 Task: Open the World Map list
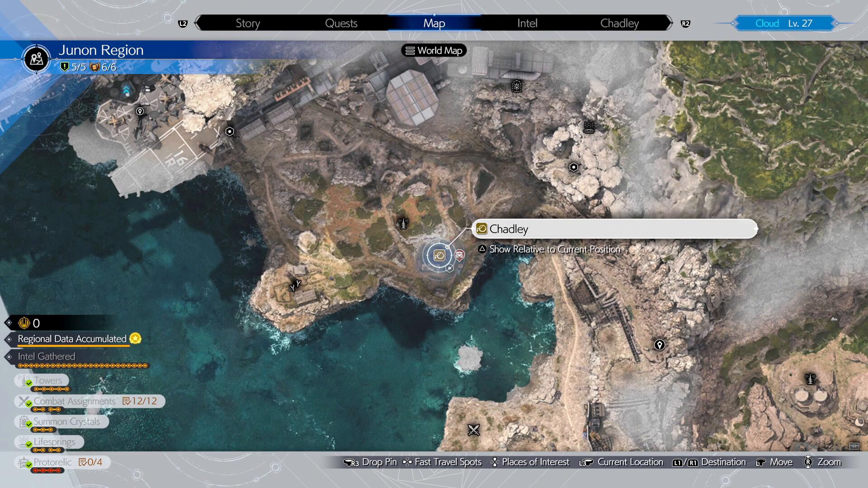(x=434, y=51)
